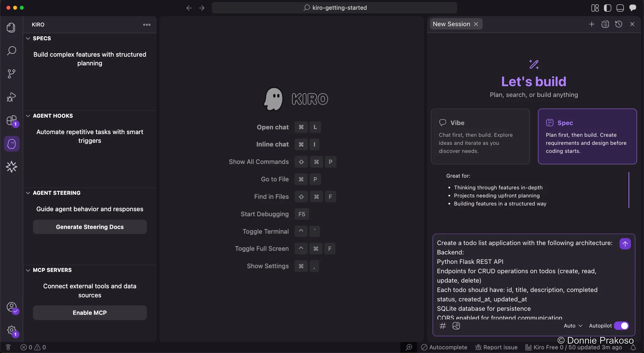644x353 pixels.
Task: Open the session history icon
Action: pyautogui.click(x=619, y=24)
